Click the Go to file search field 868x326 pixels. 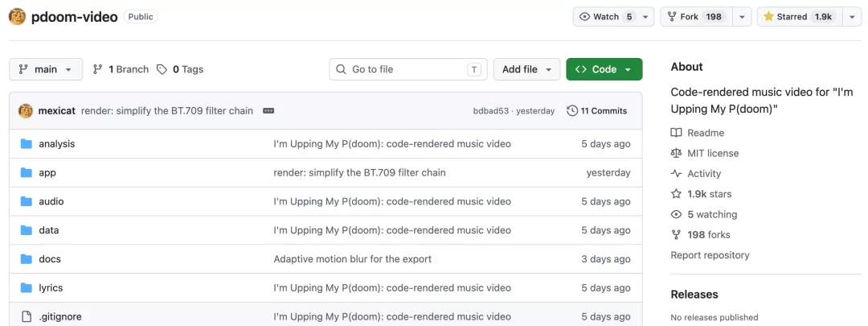click(408, 69)
